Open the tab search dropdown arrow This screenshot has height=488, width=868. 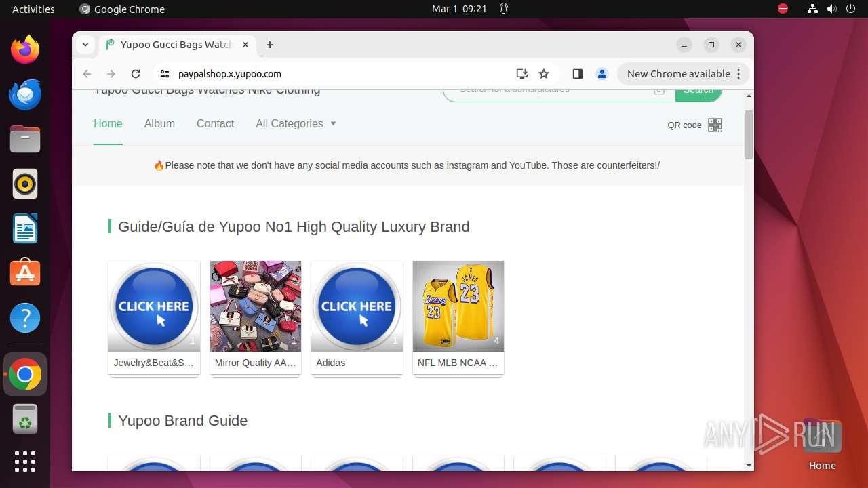85,45
